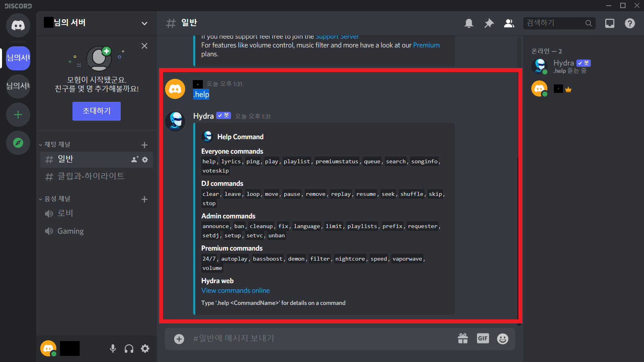Join the 로비 voice channel
The image size is (644, 362).
97,213
